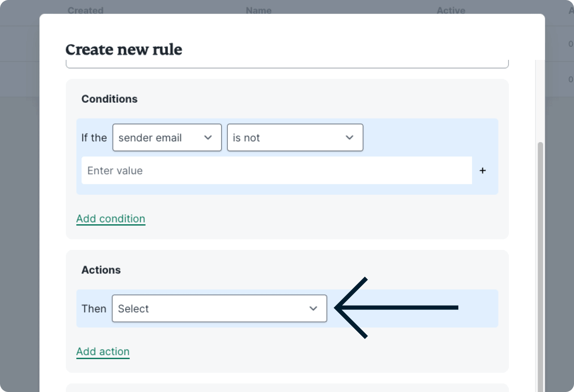Image resolution: width=574 pixels, height=392 pixels.
Task: Click the Created column header
Action: [86, 10]
